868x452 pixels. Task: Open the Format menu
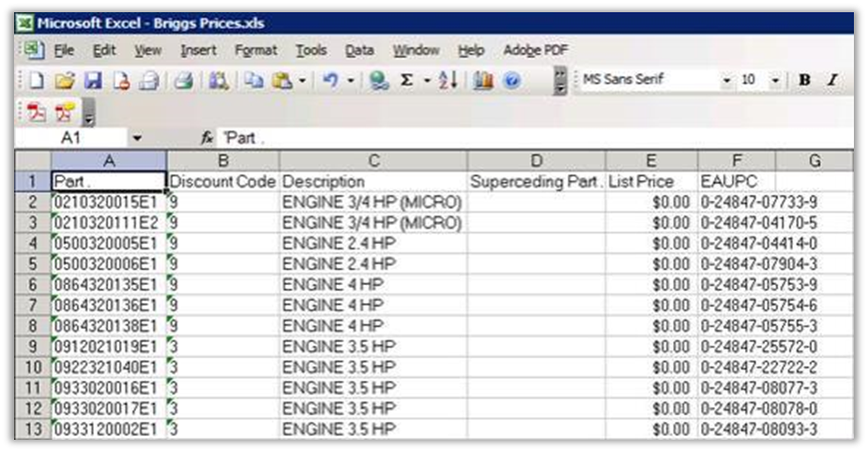point(255,50)
